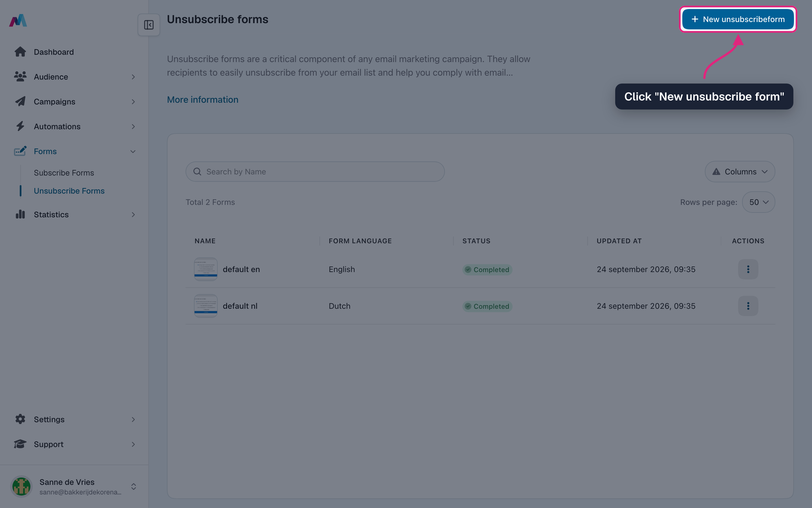This screenshot has height=508, width=812.
Task: Click the Support graduation cap icon
Action: point(20,444)
